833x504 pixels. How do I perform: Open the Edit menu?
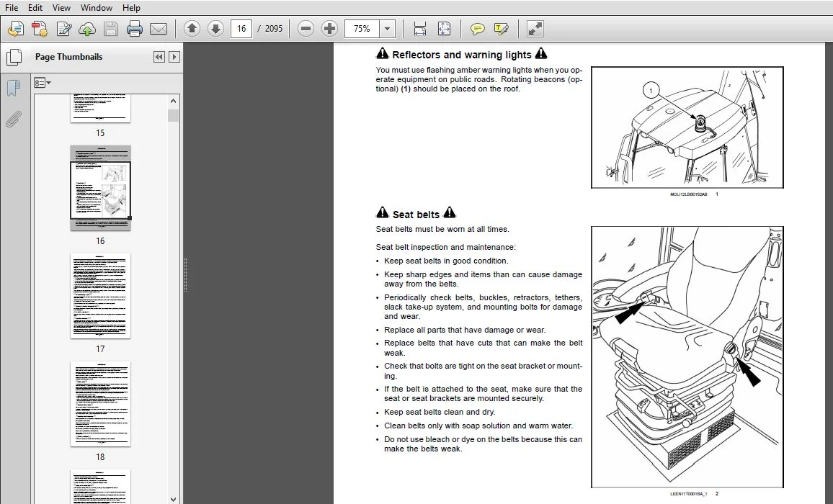point(35,7)
